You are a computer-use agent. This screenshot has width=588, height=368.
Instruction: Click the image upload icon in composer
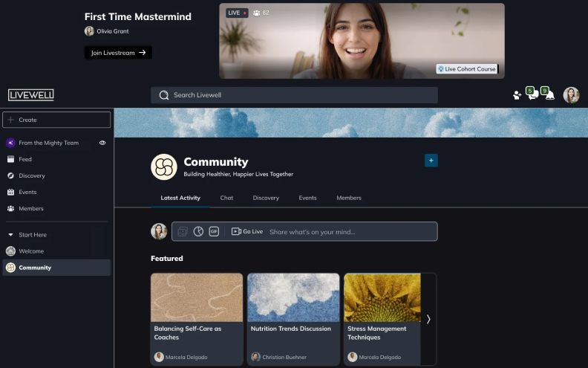(183, 231)
